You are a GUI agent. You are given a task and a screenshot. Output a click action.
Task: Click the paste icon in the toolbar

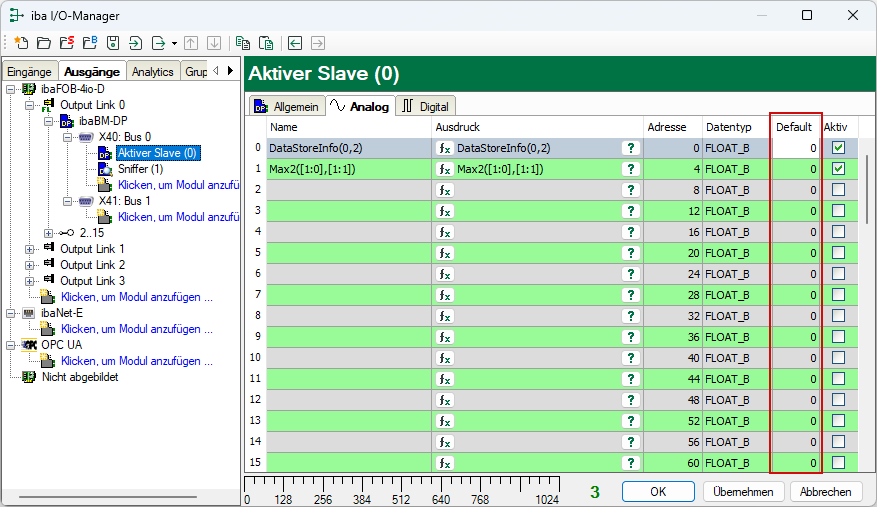(x=265, y=43)
